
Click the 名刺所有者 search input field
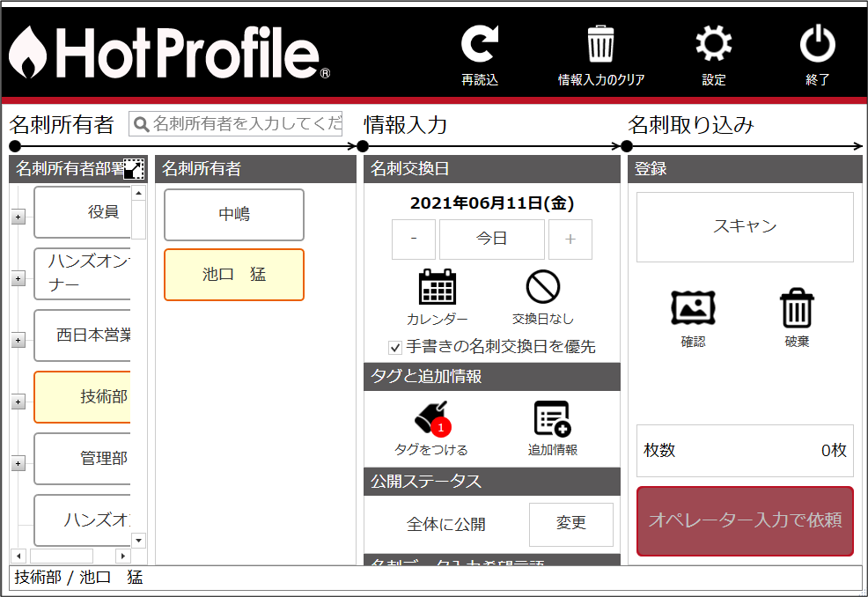pyautogui.click(x=245, y=124)
